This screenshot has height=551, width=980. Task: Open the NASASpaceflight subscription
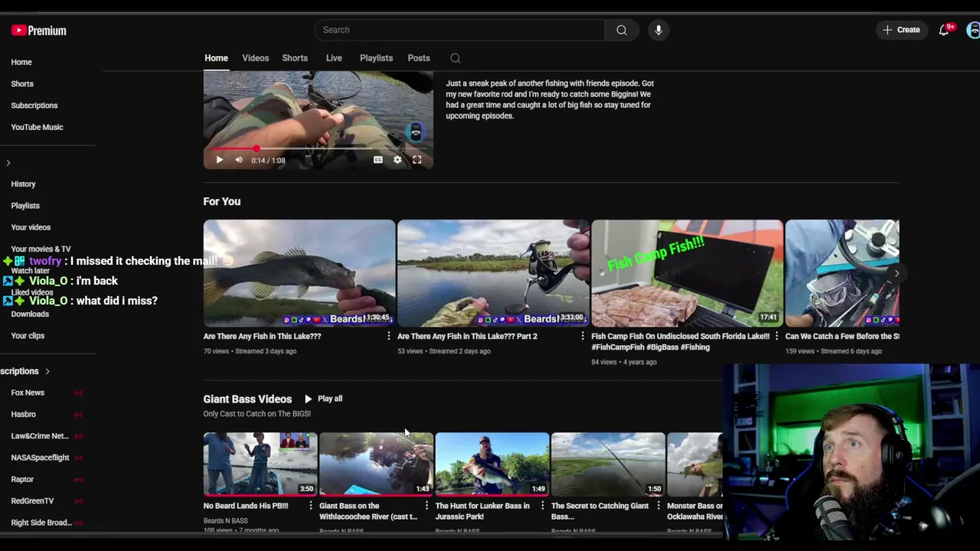coord(40,458)
